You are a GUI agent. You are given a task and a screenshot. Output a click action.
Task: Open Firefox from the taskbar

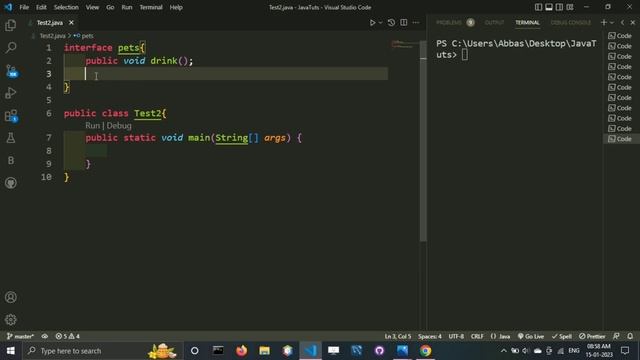coord(242,351)
